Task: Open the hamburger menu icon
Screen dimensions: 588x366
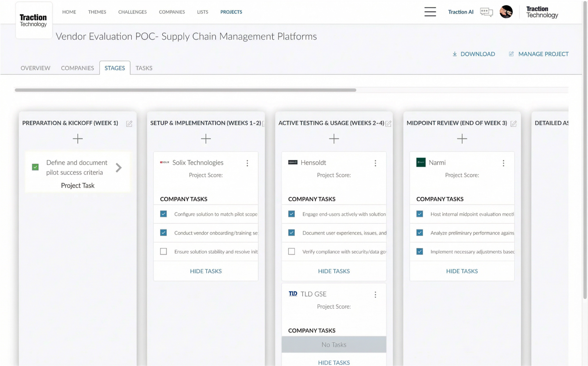Action: (x=430, y=12)
